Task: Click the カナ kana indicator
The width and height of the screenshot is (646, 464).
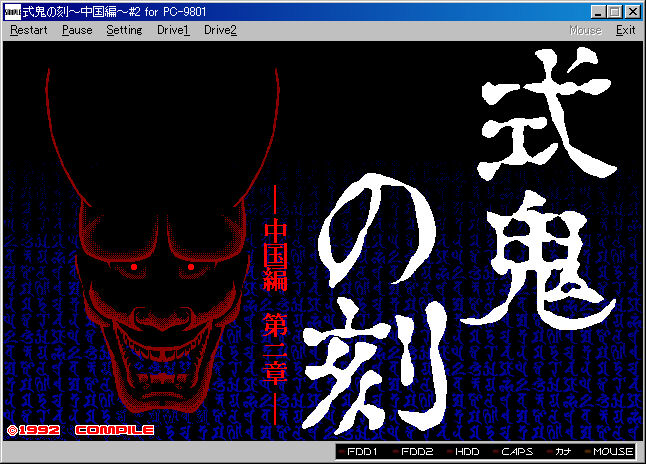Action: click(x=559, y=452)
